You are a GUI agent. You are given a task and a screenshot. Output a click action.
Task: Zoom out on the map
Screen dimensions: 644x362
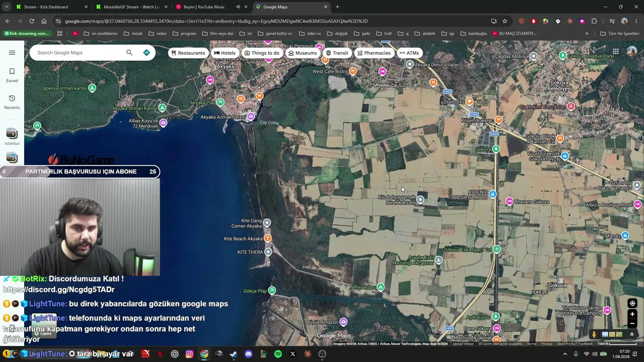(632, 324)
